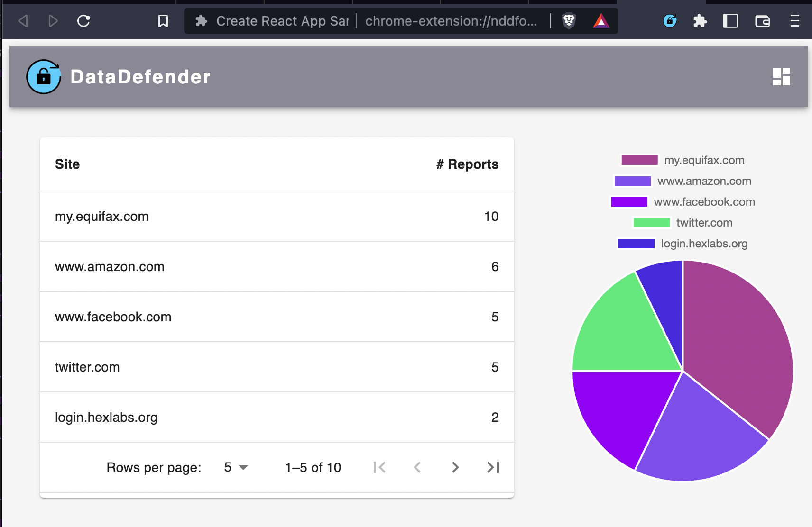This screenshot has height=527, width=812.
Task: Click the Site column header
Action: [x=67, y=164]
